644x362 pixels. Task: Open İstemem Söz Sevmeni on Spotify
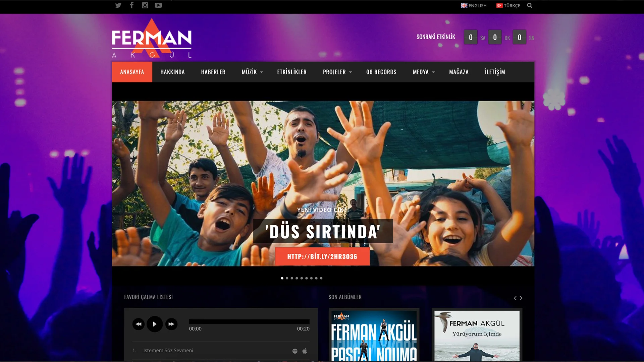click(x=295, y=351)
